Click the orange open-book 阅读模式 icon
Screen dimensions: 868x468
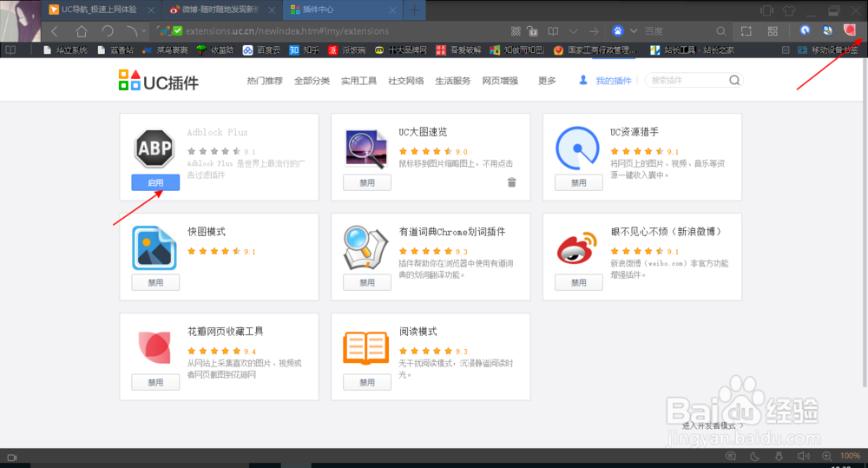tap(366, 348)
